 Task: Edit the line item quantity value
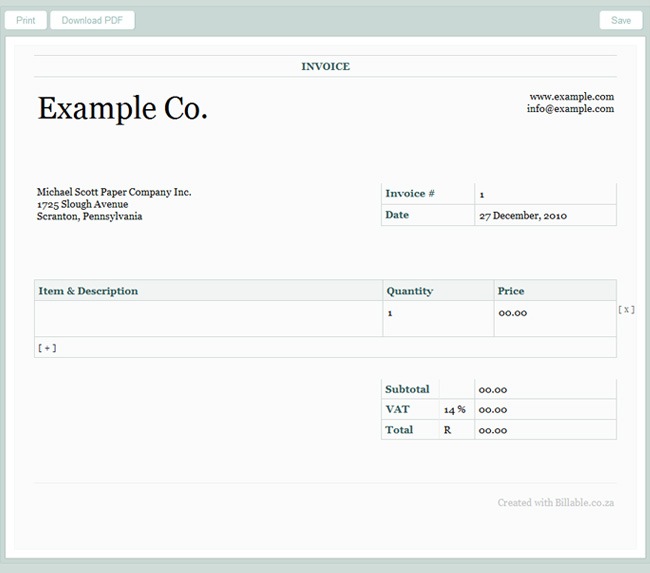point(437,314)
